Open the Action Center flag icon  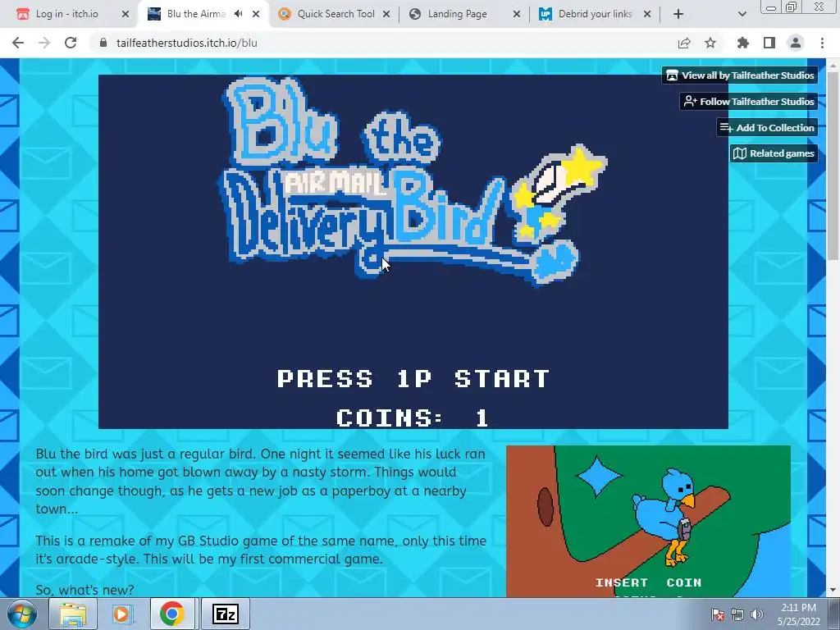point(718,614)
